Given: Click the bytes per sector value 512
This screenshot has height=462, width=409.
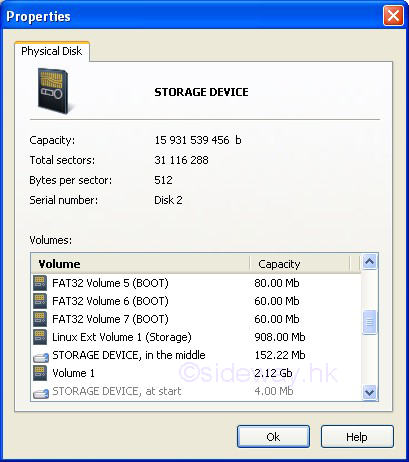Looking at the screenshot, I should [163, 180].
